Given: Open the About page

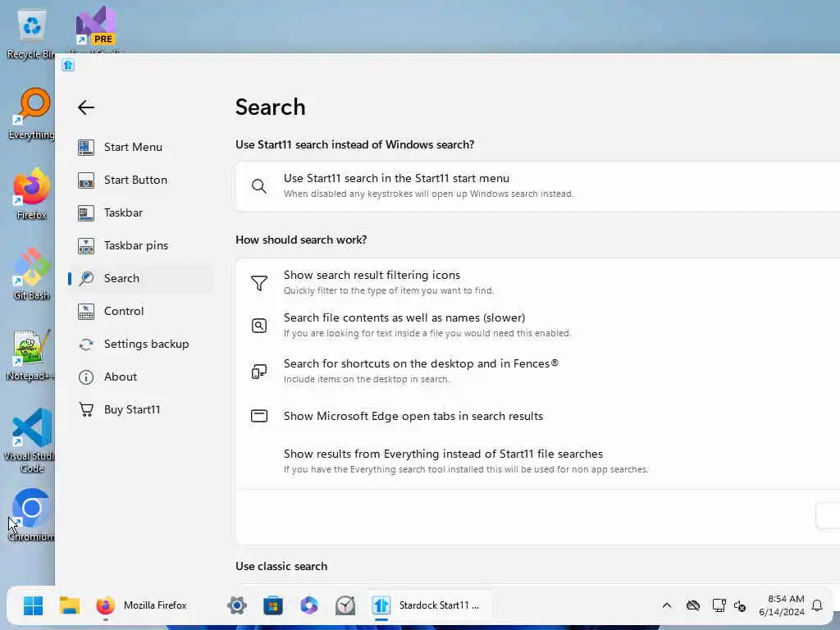Looking at the screenshot, I should [141, 377].
